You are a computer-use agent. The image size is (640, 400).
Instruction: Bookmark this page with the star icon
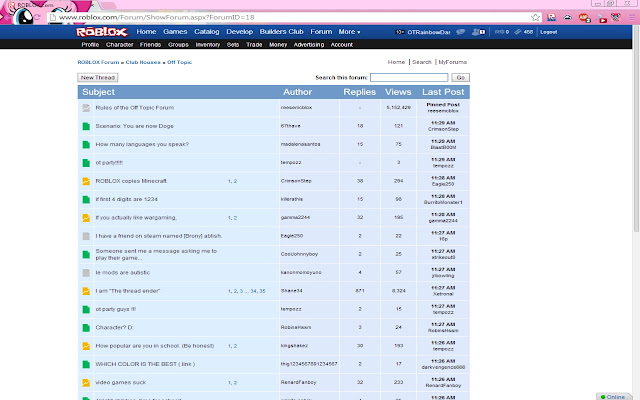coord(536,17)
